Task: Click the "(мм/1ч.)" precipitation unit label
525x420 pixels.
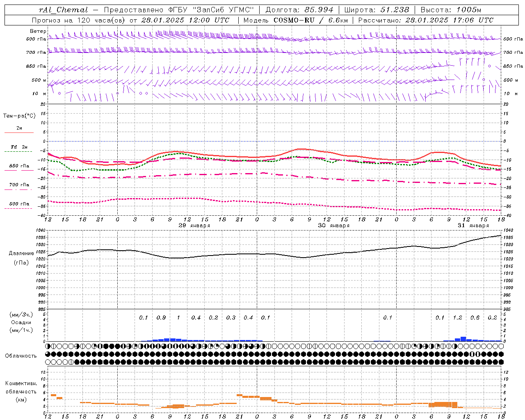Action: [x=21, y=330]
